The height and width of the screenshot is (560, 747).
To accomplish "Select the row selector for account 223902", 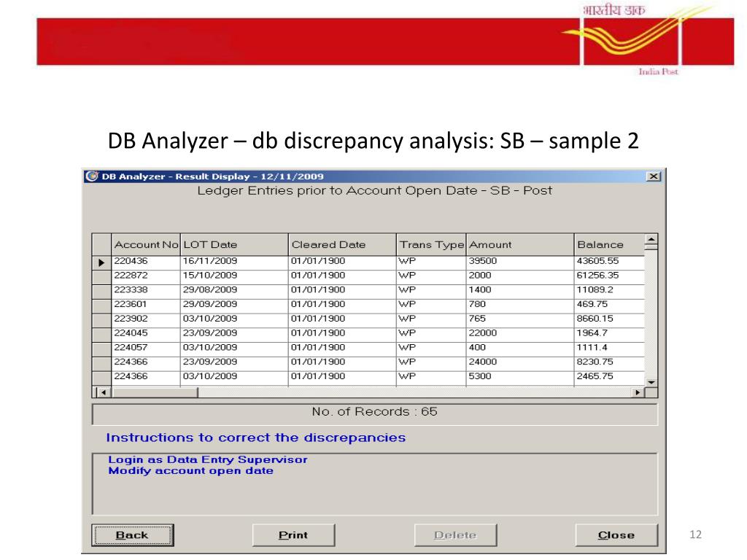I will coord(101,320).
